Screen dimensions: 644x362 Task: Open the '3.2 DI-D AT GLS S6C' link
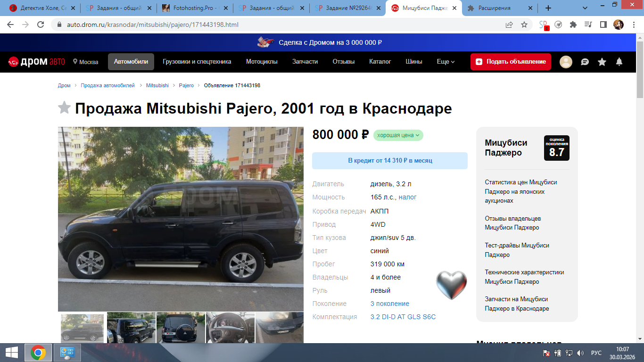pos(403,317)
